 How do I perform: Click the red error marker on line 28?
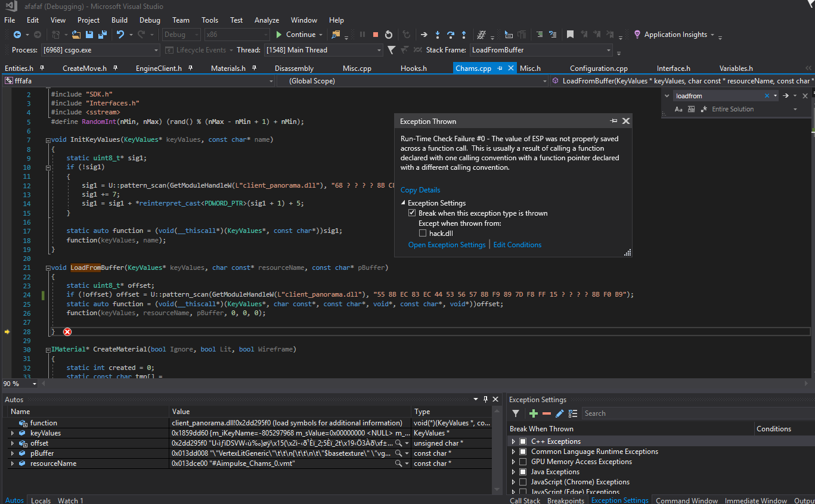tap(67, 332)
